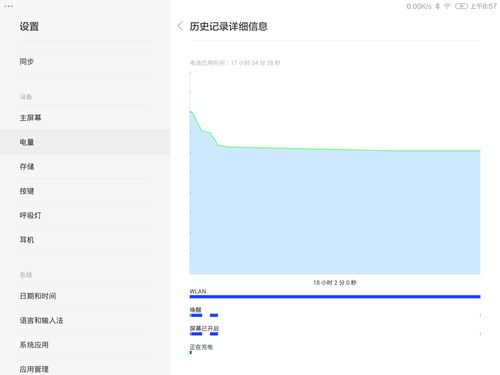Click the WLAN label
The image size is (500, 375).
tap(198, 291)
